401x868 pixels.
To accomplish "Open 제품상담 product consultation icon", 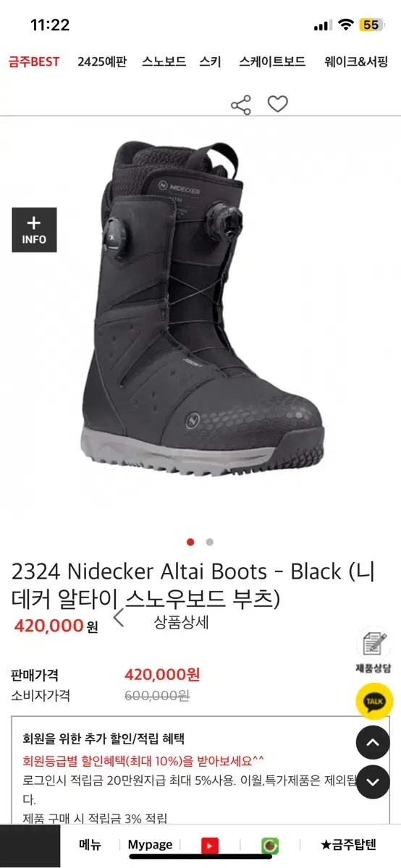I will [373, 652].
